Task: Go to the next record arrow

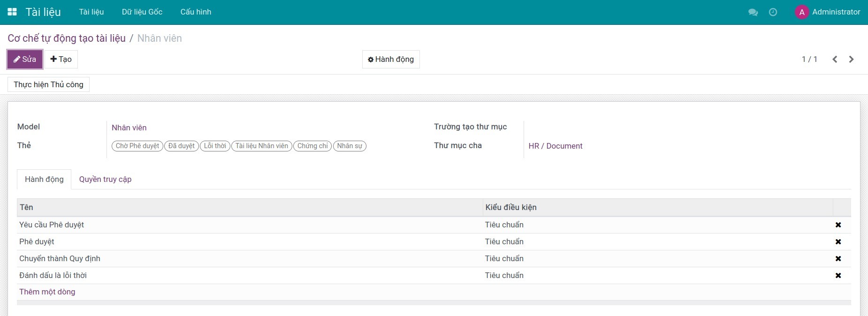Action: 851,59
